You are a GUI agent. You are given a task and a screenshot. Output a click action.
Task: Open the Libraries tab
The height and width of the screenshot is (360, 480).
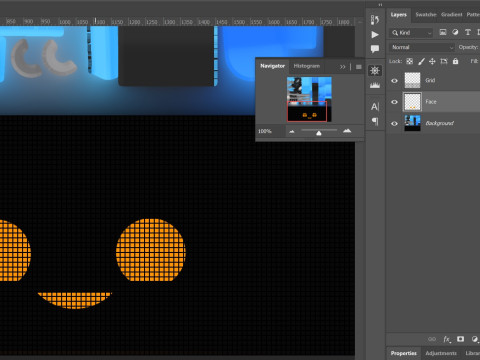[473, 353]
